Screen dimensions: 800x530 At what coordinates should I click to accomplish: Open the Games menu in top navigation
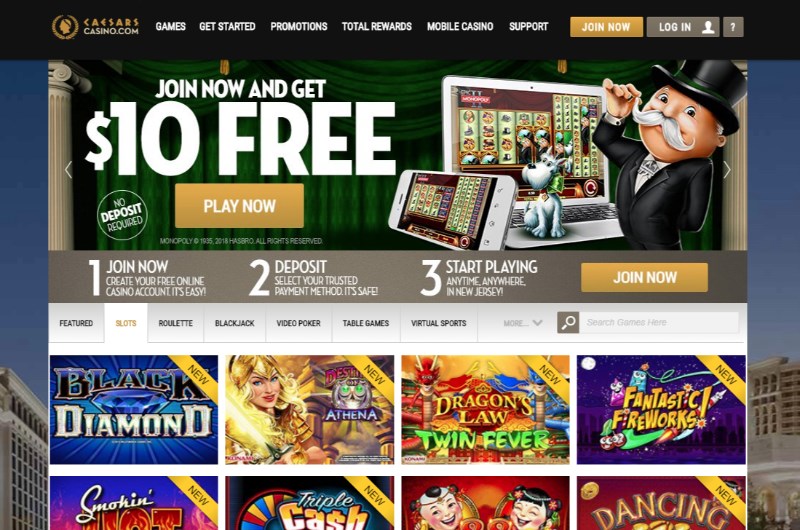(x=170, y=27)
